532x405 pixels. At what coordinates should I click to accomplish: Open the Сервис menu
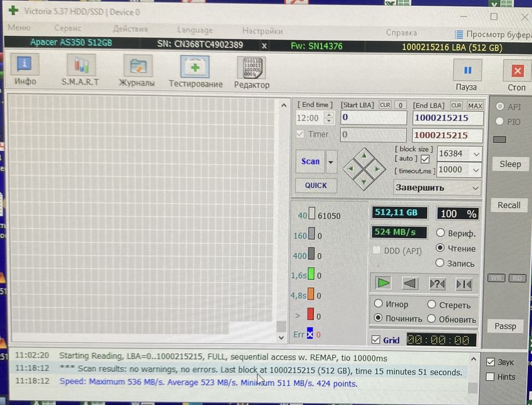68,28
